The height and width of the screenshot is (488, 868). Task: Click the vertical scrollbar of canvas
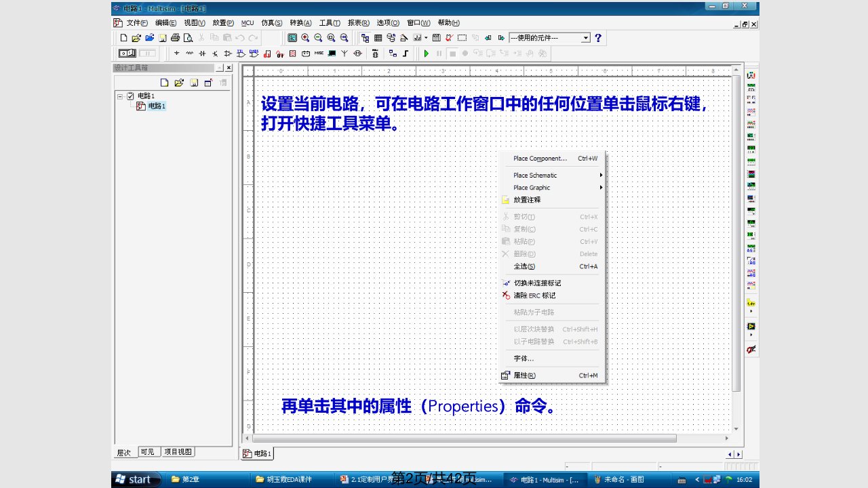736,233
